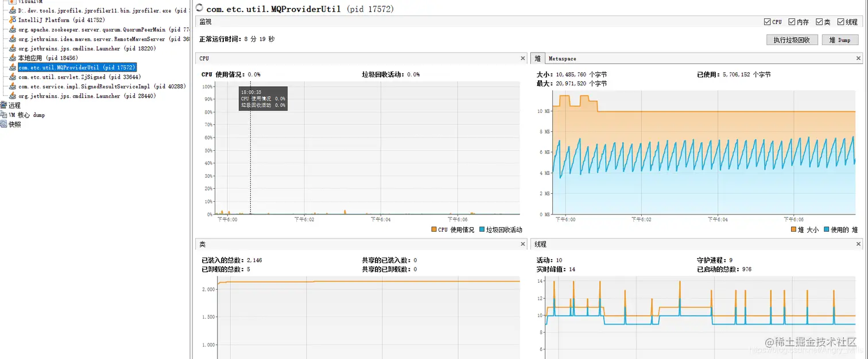868x359 pixels.
Task: Uncheck the 线程 threads checkbox
Action: point(840,22)
